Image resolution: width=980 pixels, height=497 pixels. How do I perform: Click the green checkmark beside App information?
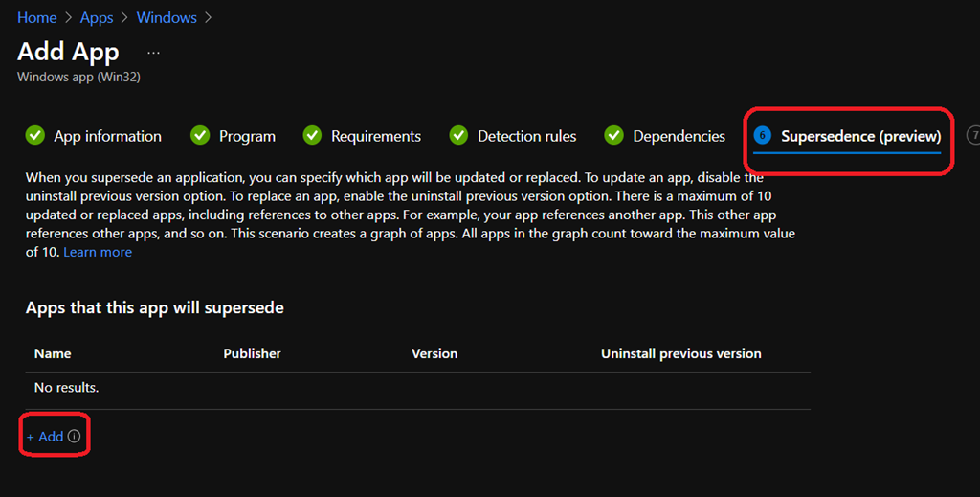coord(35,136)
